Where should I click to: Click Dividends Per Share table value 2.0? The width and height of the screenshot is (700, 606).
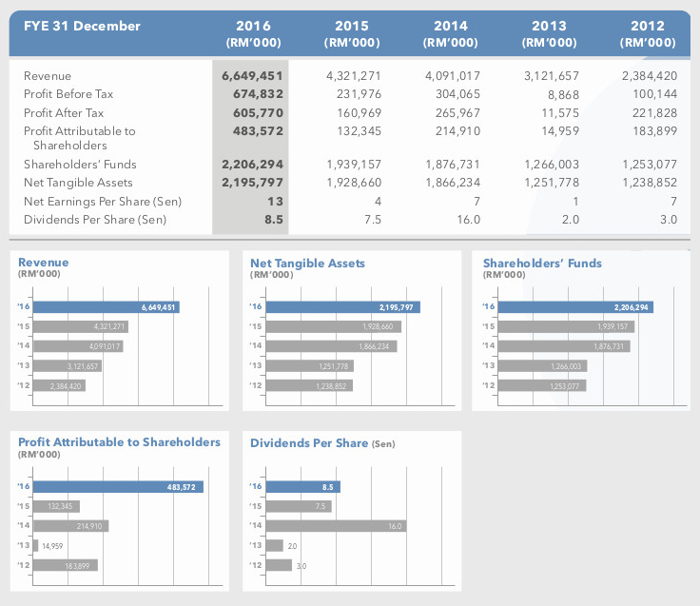[x=570, y=220]
